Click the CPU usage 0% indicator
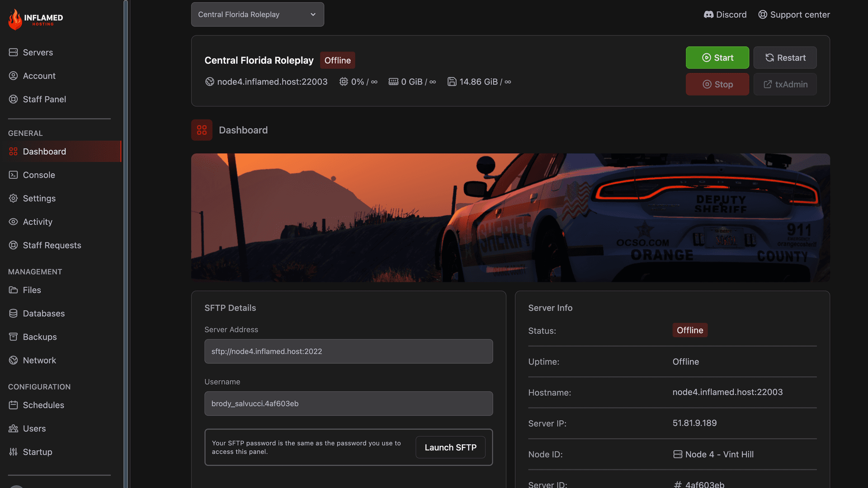Screen dimensions: 868x488 [x=358, y=82]
